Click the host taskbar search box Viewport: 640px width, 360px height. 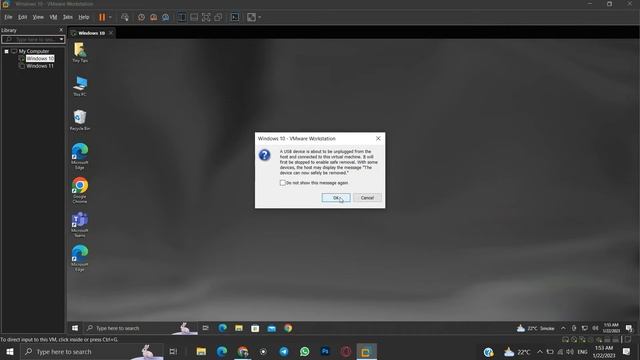click(x=92, y=351)
